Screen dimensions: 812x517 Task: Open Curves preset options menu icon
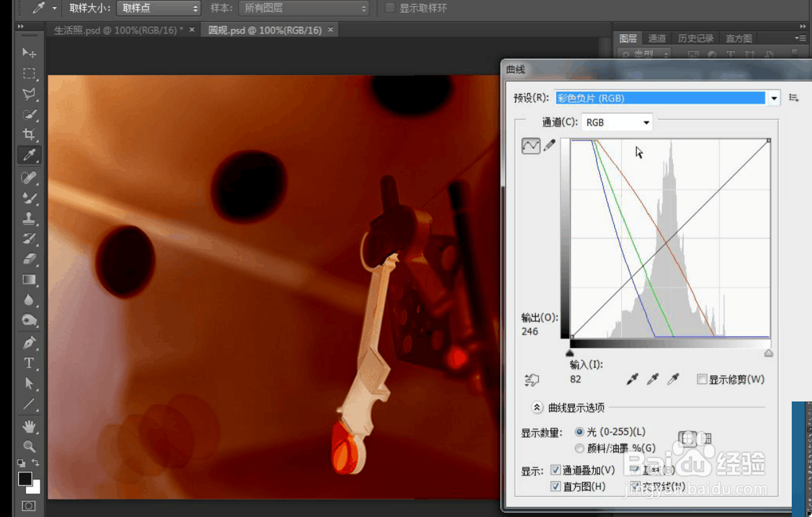point(794,98)
